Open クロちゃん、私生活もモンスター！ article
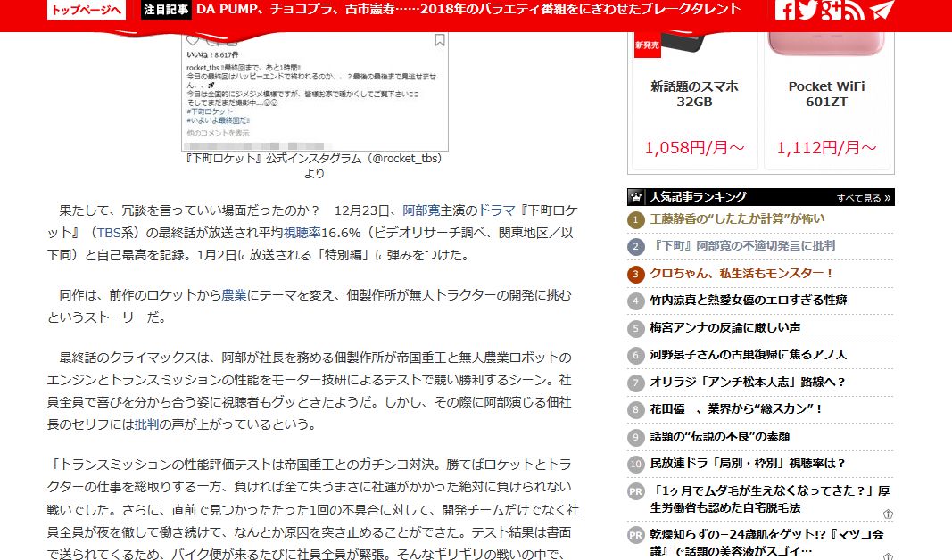This screenshot has width=952, height=560. coord(742,273)
